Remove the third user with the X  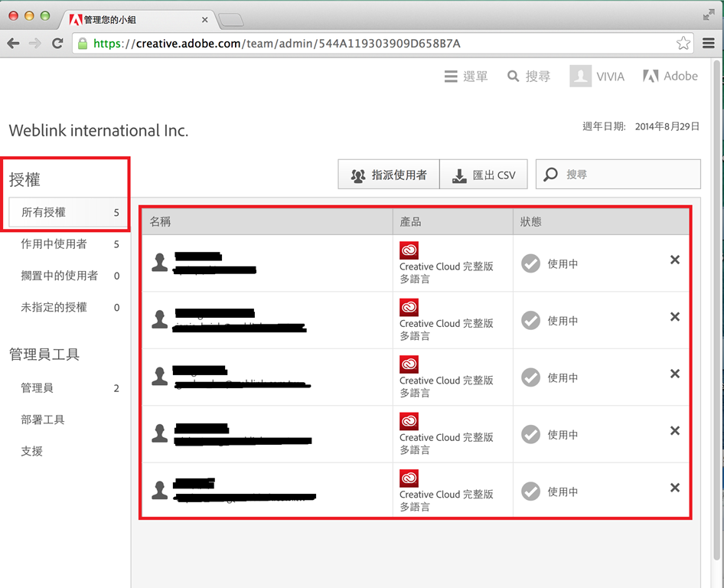[675, 374]
